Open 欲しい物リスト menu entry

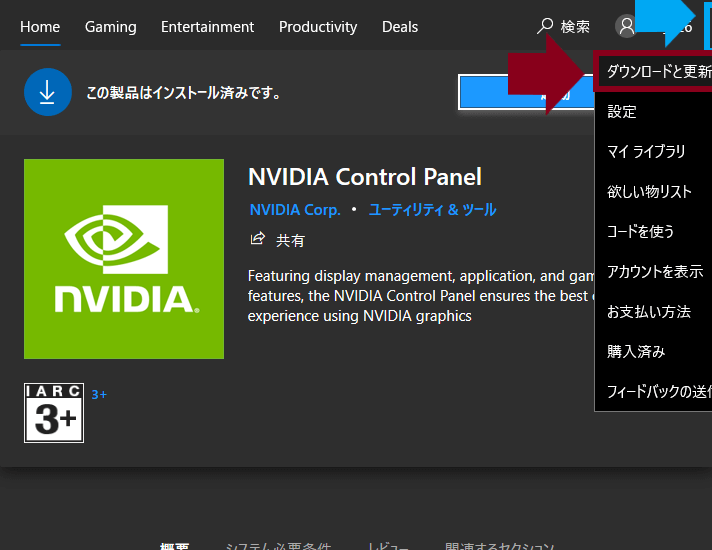pyautogui.click(x=649, y=192)
